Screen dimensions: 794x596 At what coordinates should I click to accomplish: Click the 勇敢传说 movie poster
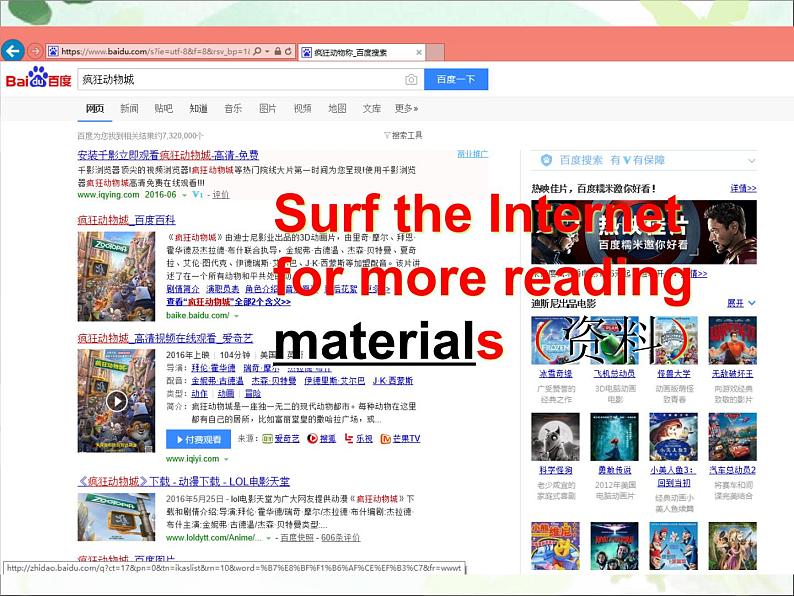pyautogui.click(x=615, y=436)
